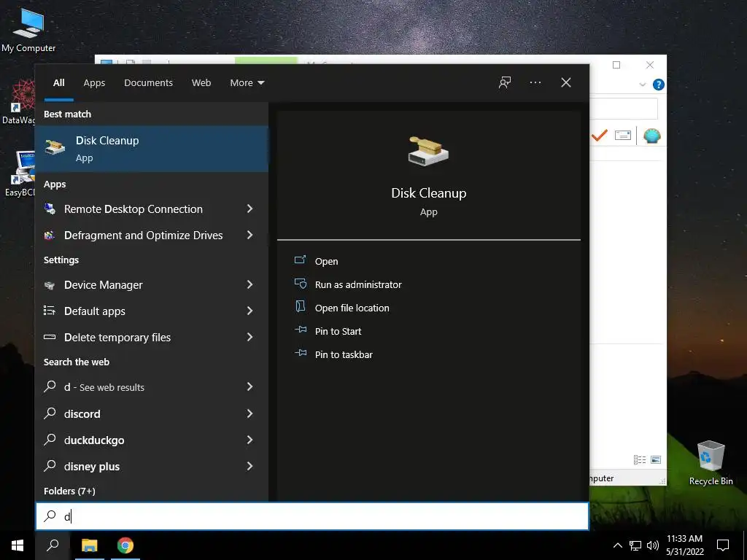Open Google Chrome from the taskbar

click(125, 545)
